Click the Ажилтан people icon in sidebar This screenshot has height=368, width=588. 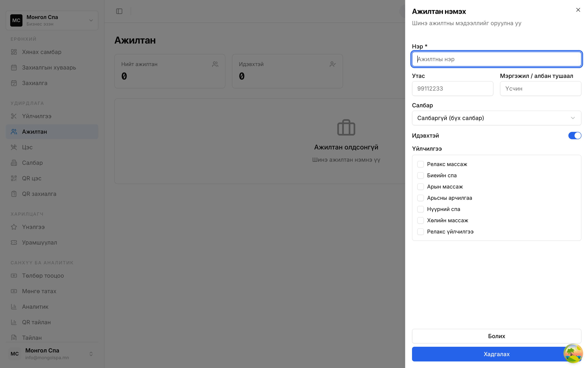click(x=14, y=132)
